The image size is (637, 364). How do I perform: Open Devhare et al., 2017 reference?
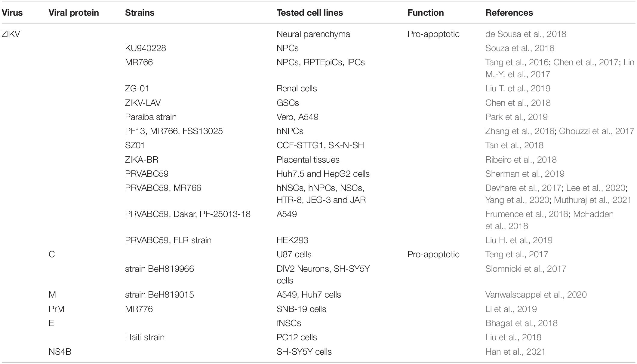(x=523, y=188)
